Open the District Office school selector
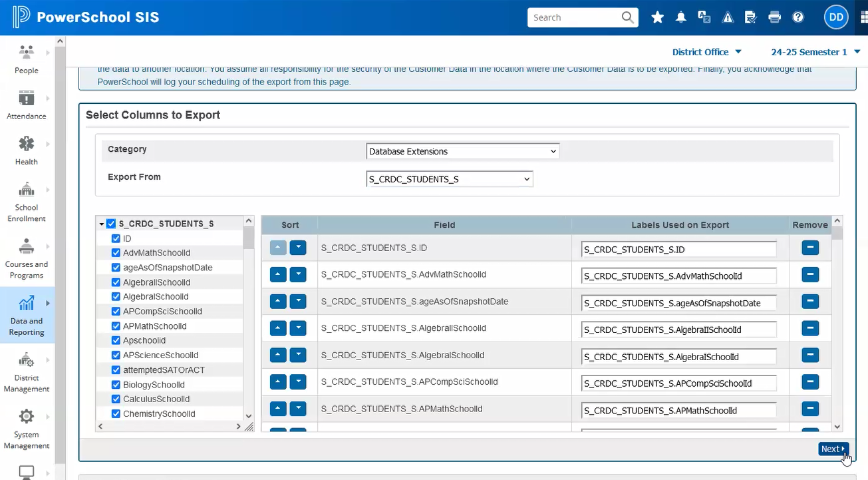868x480 pixels. click(706, 52)
